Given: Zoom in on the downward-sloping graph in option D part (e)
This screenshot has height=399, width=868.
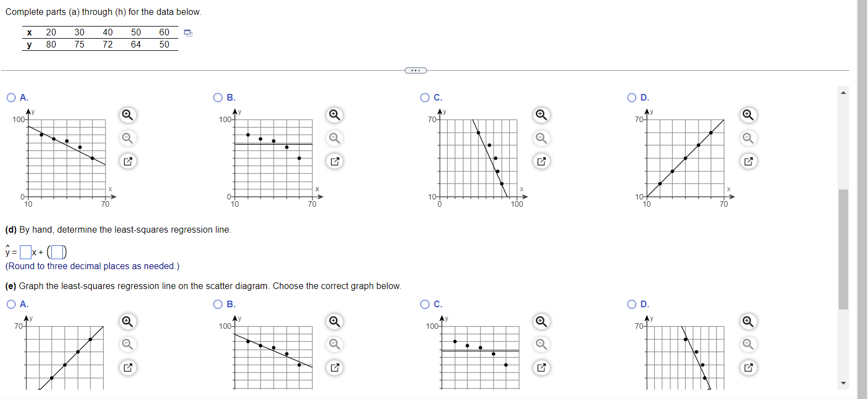Looking at the screenshot, I should click(748, 321).
